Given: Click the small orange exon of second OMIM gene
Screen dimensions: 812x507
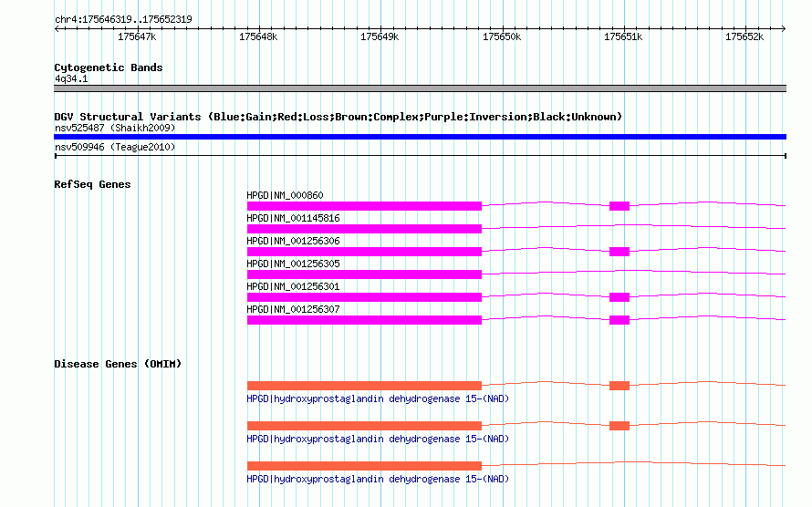Looking at the screenshot, I should (619, 426).
